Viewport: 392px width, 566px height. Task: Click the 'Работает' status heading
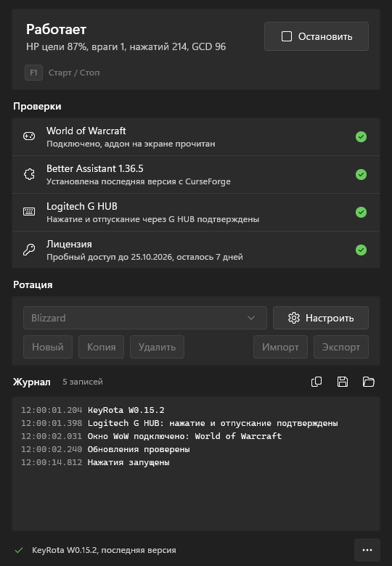coord(57,30)
